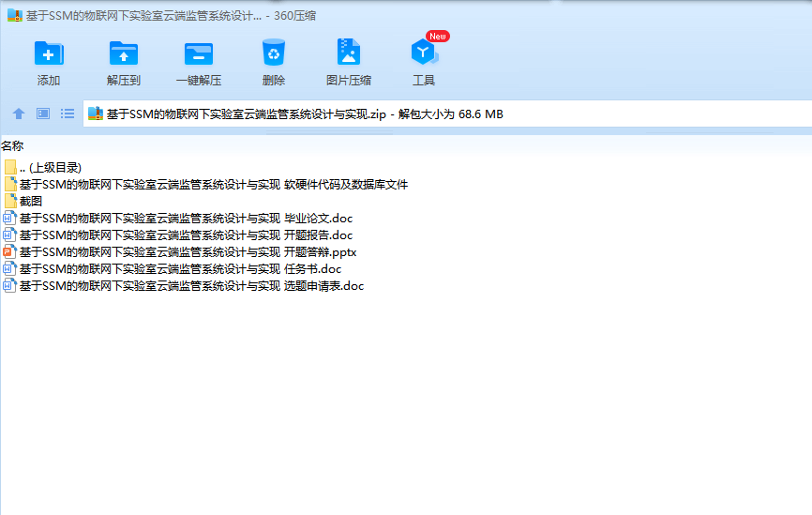Select the 任务书.doc file
The image size is (812, 515).
point(172,269)
